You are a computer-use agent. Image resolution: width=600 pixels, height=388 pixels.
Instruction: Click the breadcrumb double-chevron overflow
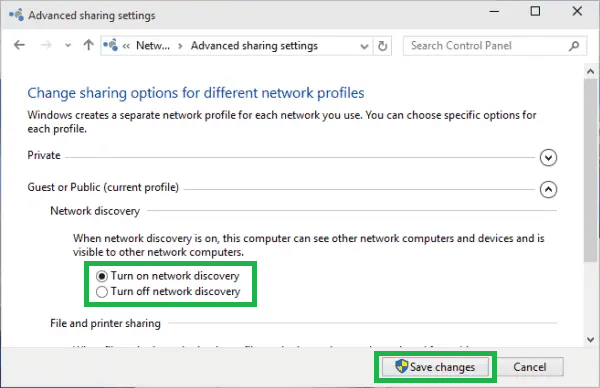pos(126,46)
